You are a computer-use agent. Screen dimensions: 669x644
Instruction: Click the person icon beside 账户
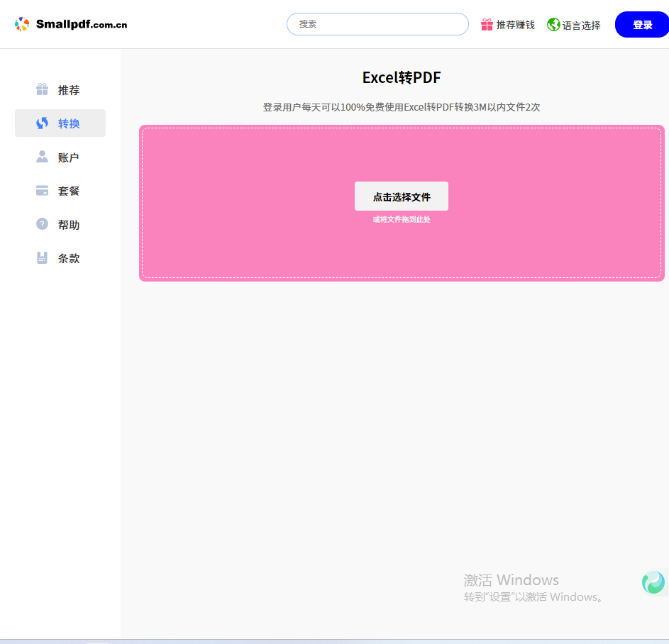pos(43,157)
